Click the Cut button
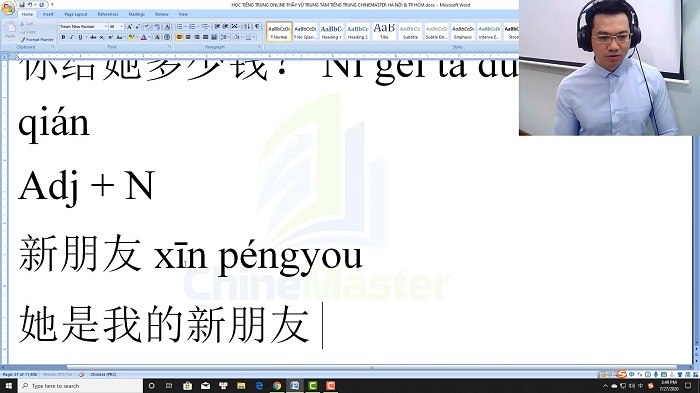 (26, 24)
